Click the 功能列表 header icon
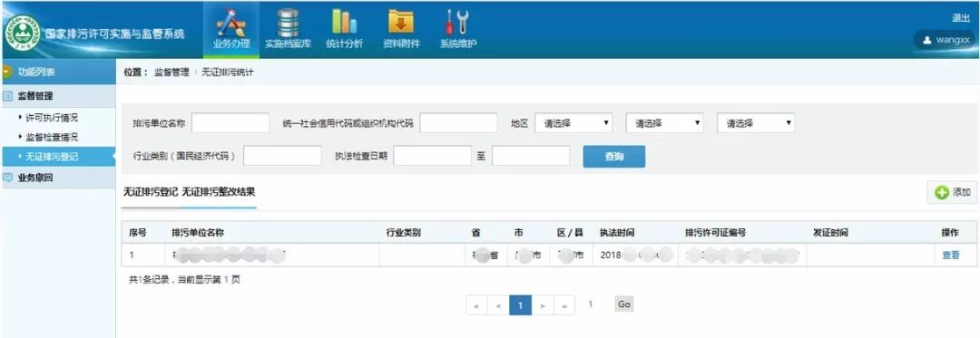Image resolution: width=980 pixels, height=338 pixels. [7, 72]
